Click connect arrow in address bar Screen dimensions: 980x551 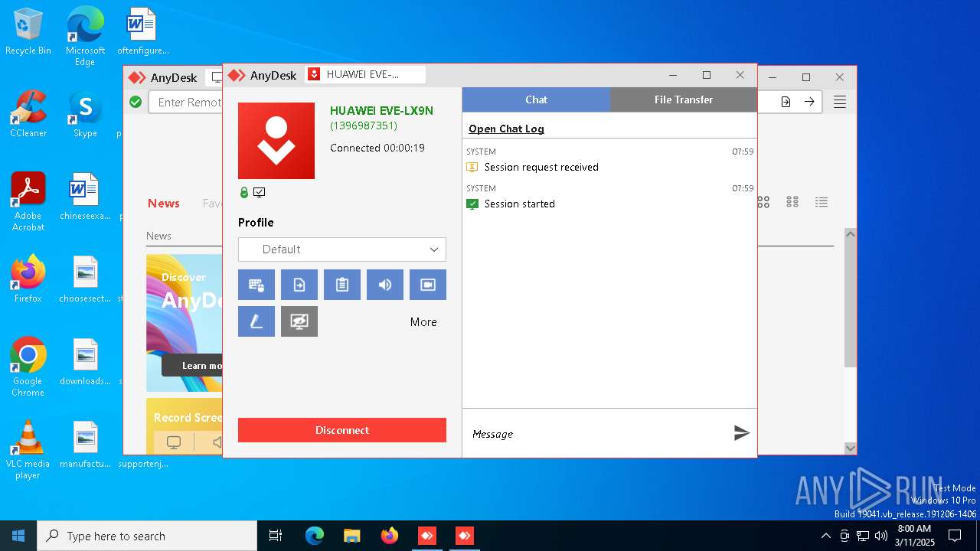tap(809, 102)
